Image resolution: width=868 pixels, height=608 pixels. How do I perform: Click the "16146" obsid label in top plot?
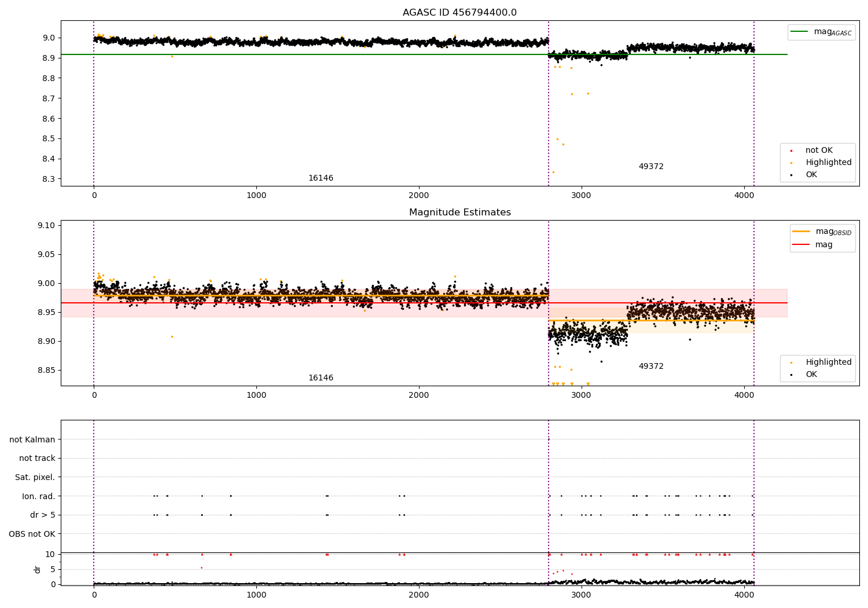click(x=321, y=178)
